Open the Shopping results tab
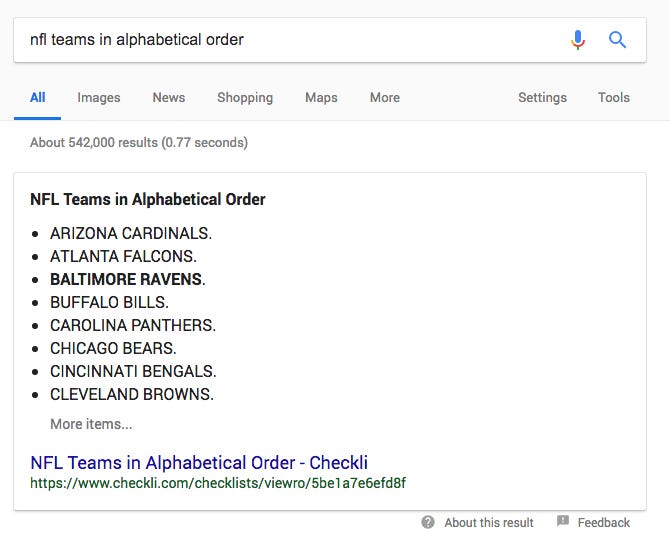670x542 pixels. pos(245,97)
